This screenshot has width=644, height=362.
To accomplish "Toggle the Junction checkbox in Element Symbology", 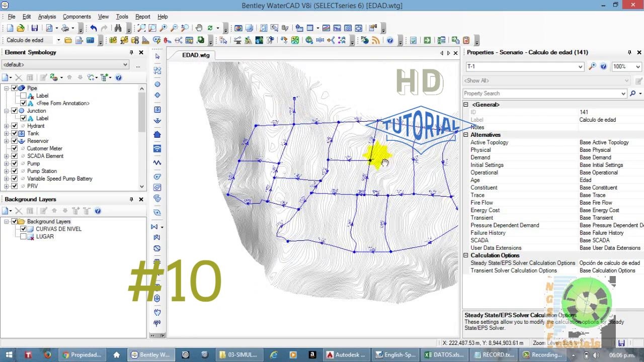I will (14, 111).
